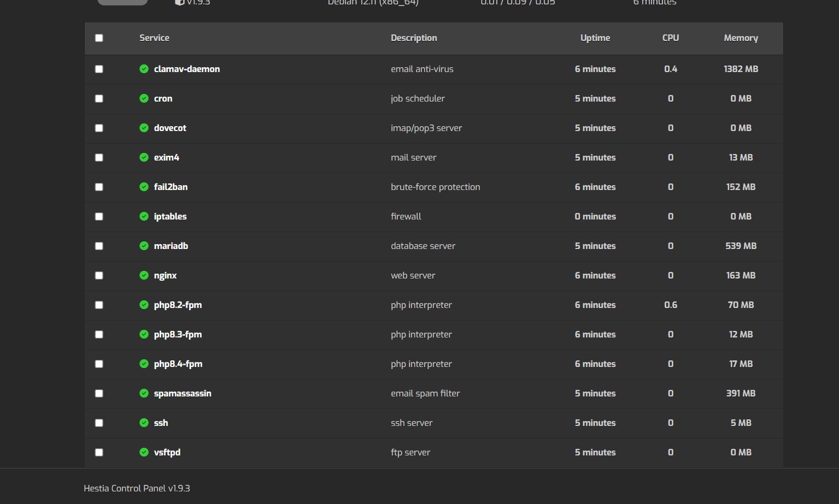Check the ssh service checkbox

[x=99, y=423]
